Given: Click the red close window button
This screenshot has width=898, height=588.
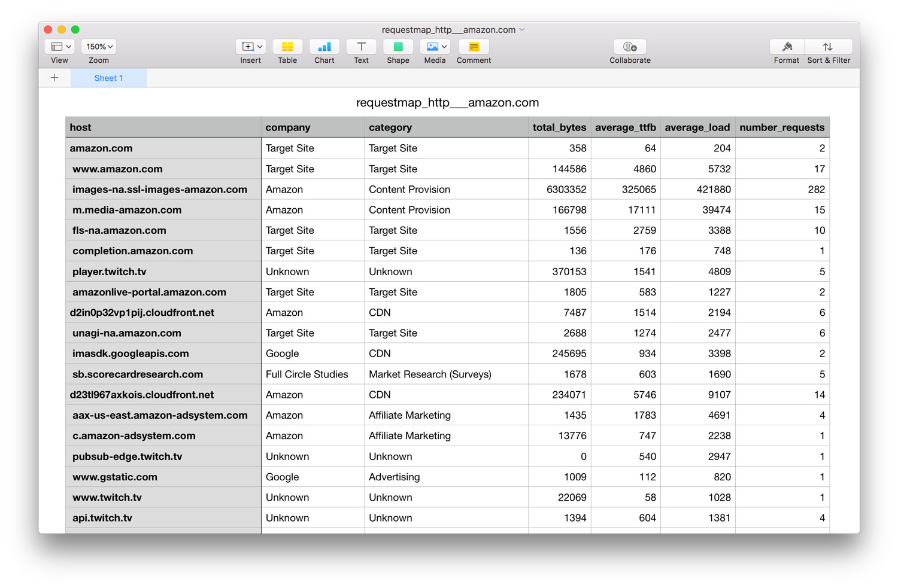Looking at the screenshot, I should pos(48,29).
